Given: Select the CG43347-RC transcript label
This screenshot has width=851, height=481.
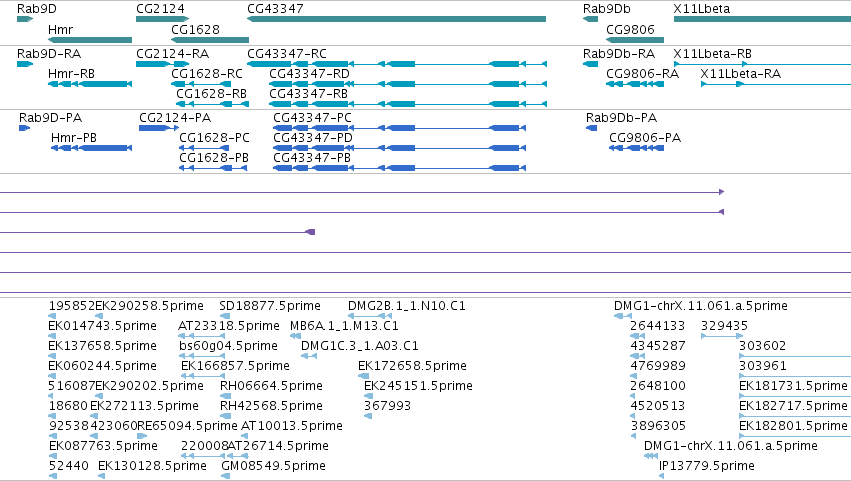Looking at the screenshot, I should tap(287, 54).
